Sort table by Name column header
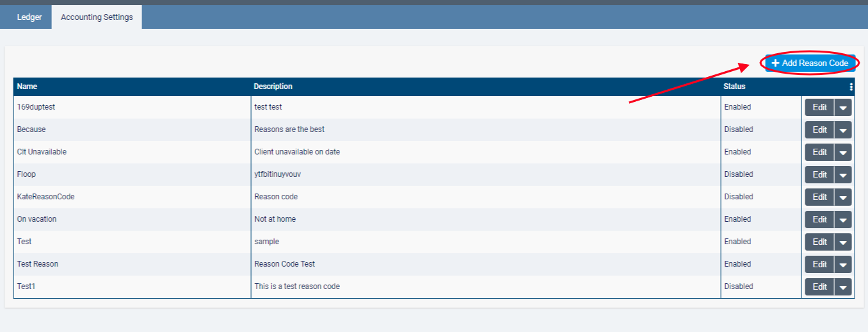The width and height of the screenshot is (868, 332). coord(27,87)
